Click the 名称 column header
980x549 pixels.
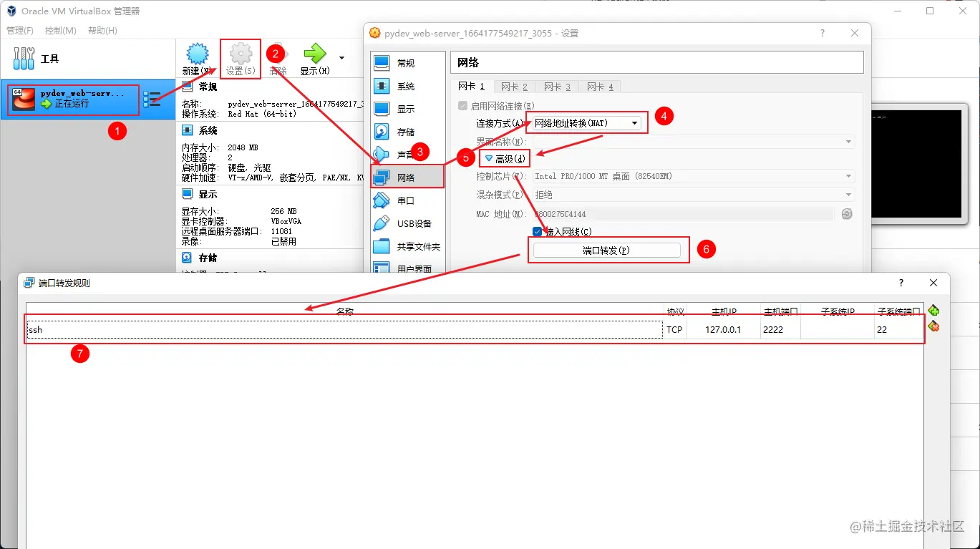(345, 311)
